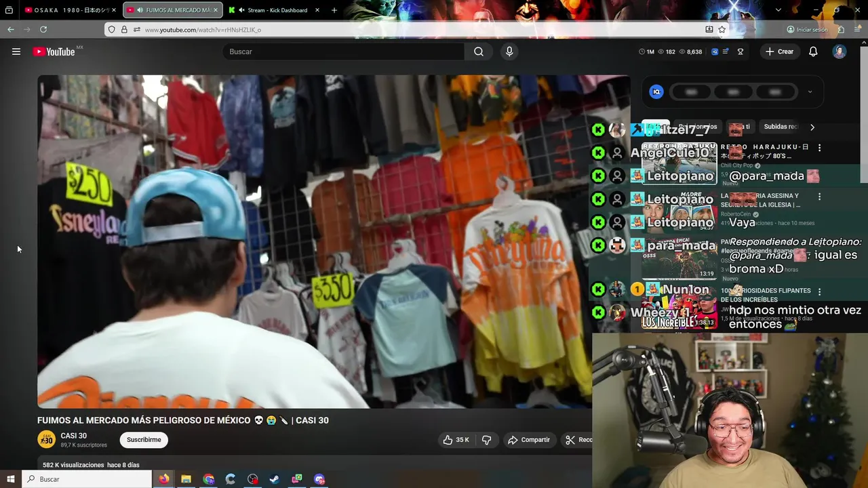
Task: Like the video with thumbs-up
Action: 456,440
